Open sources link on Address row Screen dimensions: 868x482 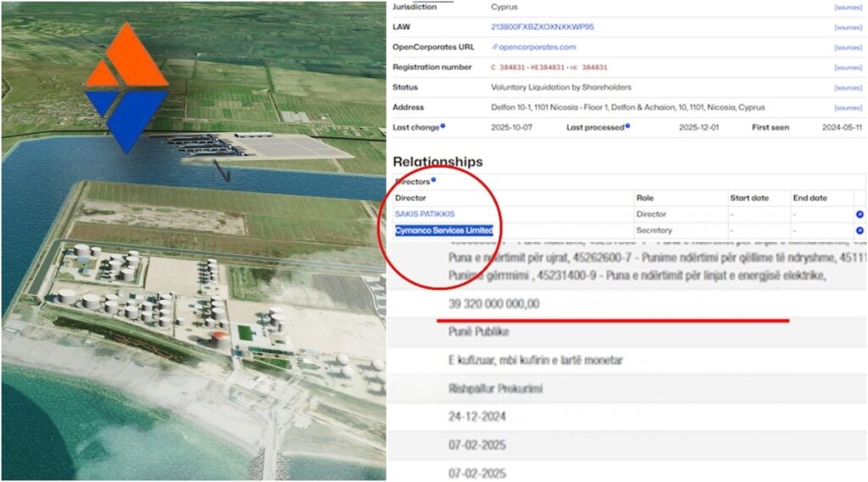848,108
